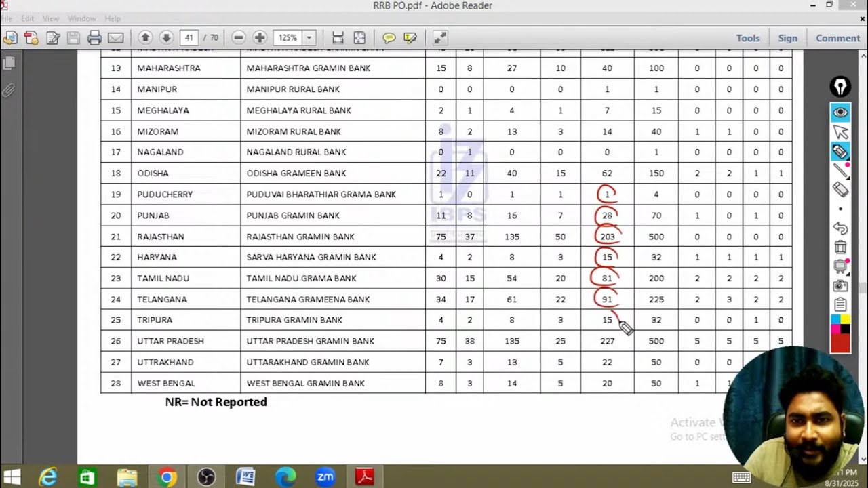Select the eraser annotation tool
The width and height of the screenshot is (868, 488).
pos(840,189)
